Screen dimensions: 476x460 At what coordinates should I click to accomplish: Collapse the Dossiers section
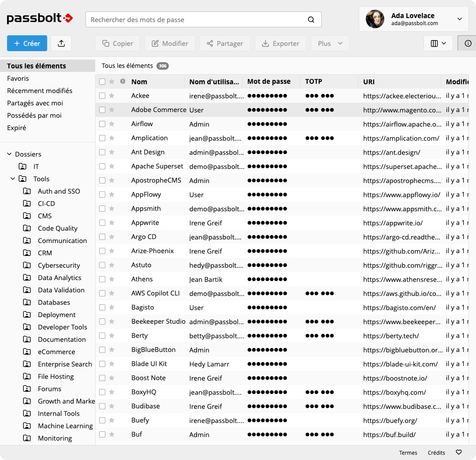[x=9, y=154]
